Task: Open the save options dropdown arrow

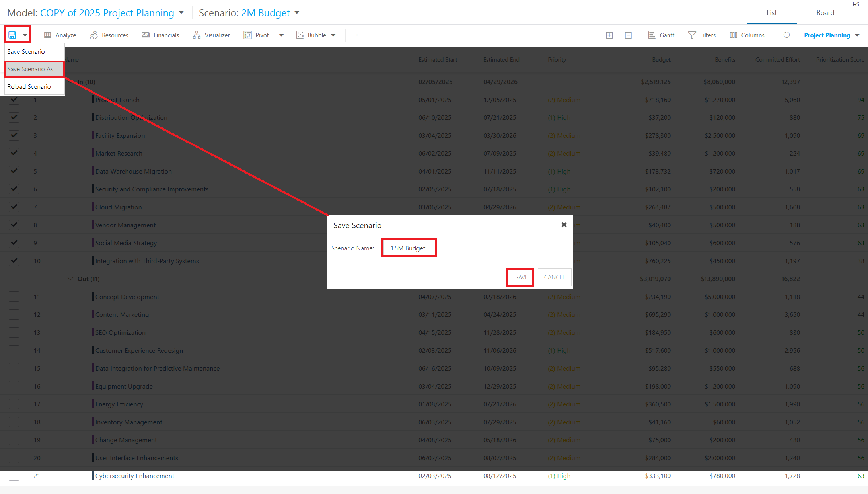Action: (25, 35)
